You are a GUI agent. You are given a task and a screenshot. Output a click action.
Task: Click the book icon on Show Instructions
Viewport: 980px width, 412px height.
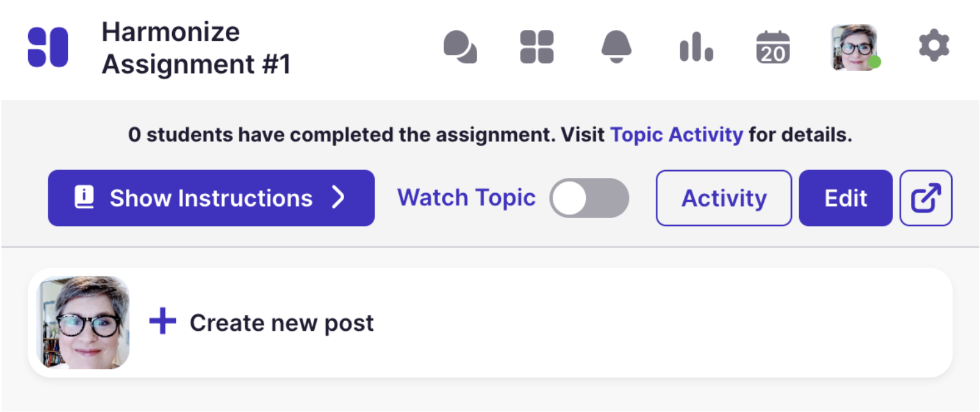(x=84, y=198)
